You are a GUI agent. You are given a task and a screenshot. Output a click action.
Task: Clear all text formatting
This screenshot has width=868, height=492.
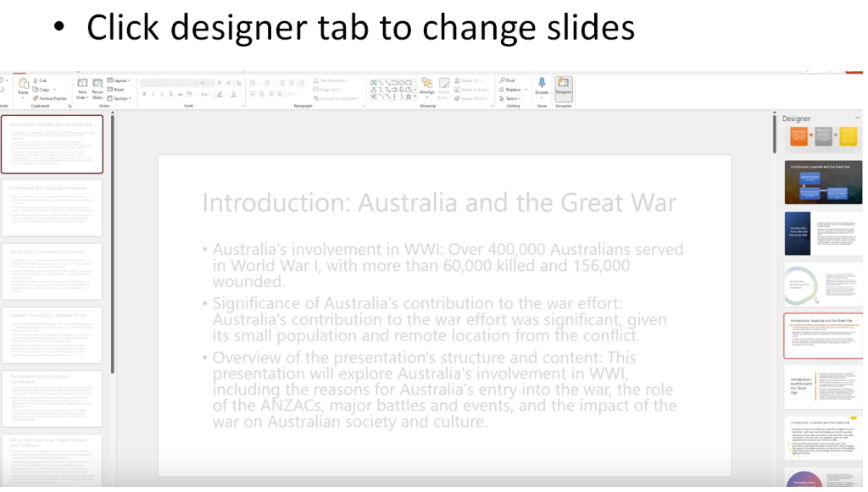pyautogui.click(x=238, y=83)
